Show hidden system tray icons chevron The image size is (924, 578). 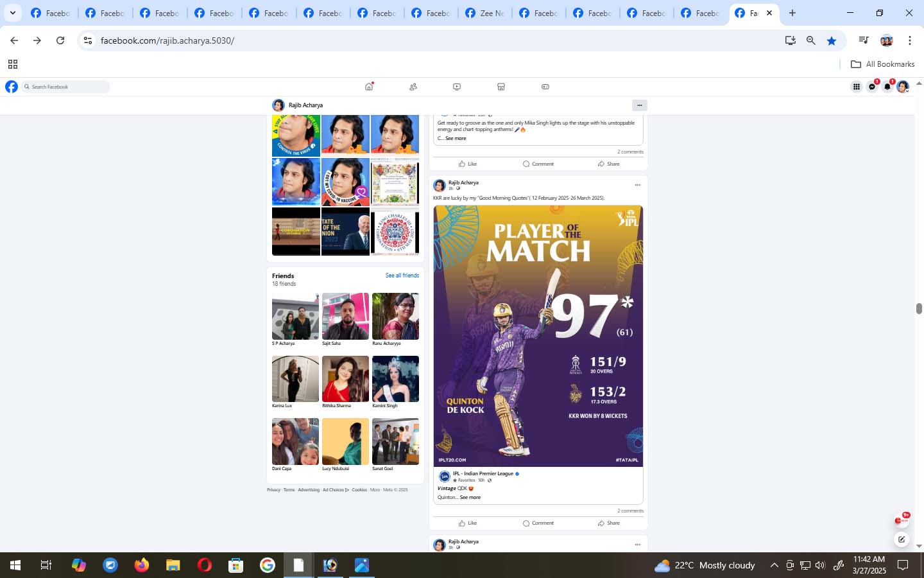[x=774, y=565]
